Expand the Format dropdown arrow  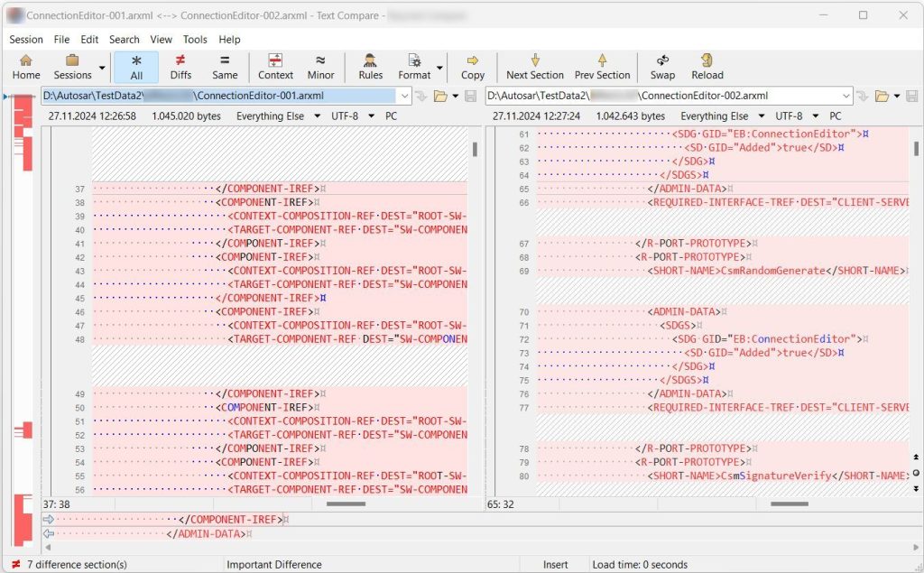tap(439, 68)
